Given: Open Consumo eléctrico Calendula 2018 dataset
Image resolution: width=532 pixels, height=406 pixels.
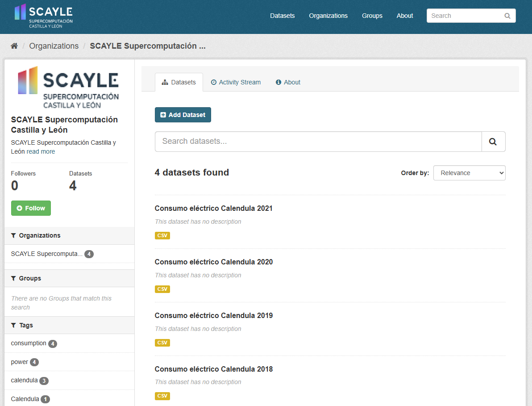Looking at the screenshot, I should (214, 369).
